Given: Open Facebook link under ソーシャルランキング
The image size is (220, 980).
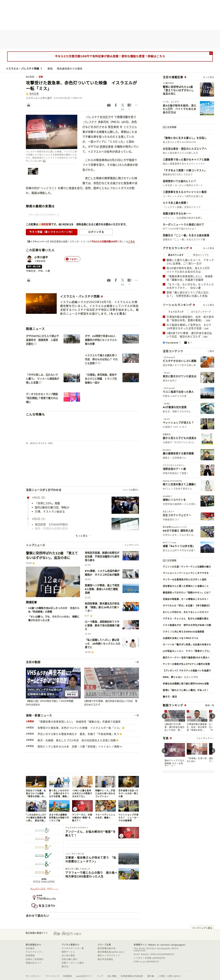Looking at the screenshot, I should pyautogui.click(x=172, y=343).
